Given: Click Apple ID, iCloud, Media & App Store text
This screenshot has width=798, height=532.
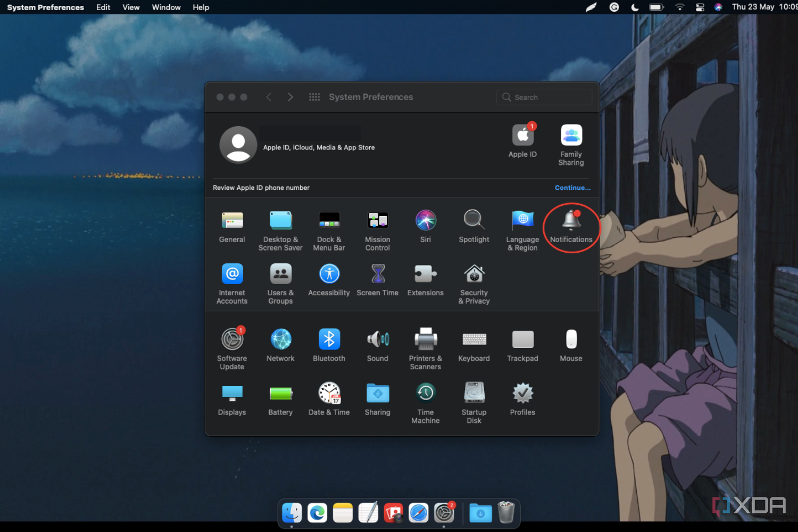Looking at the screenshot, I should (x=319, y=148).
